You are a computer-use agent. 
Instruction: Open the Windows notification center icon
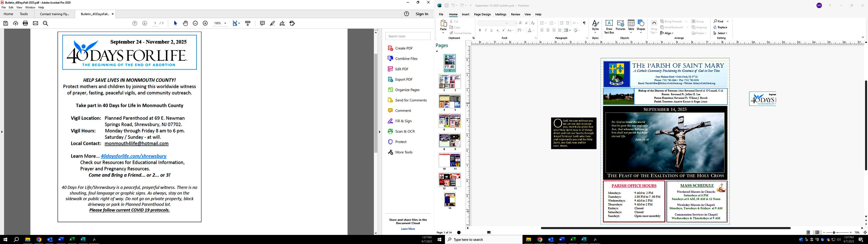click(x=861, y=240)
